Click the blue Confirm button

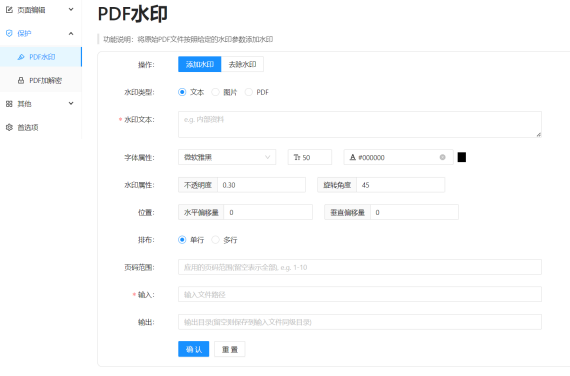pos(193,349)
